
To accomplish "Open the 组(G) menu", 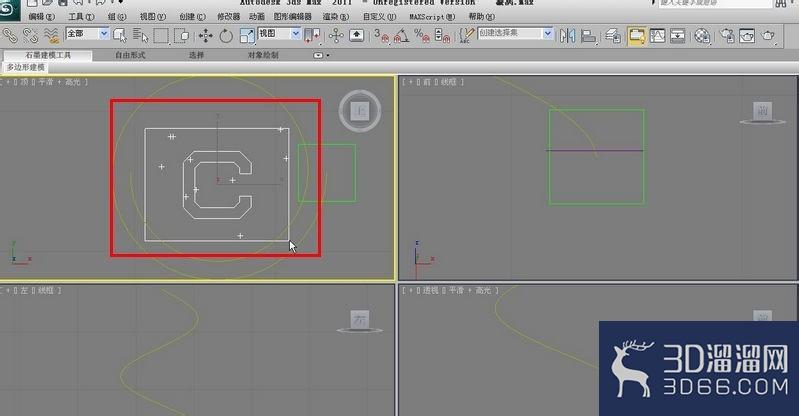I will pyautogui.click(x=117, y=17).
